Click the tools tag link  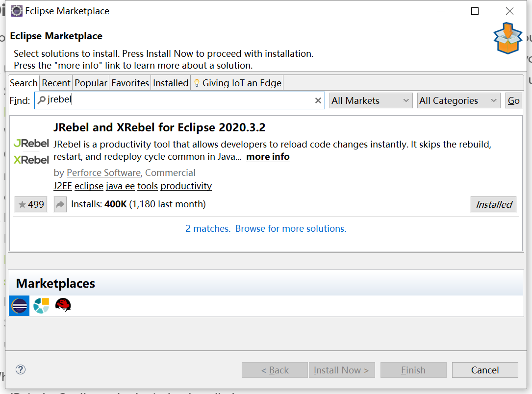(148, 186)
